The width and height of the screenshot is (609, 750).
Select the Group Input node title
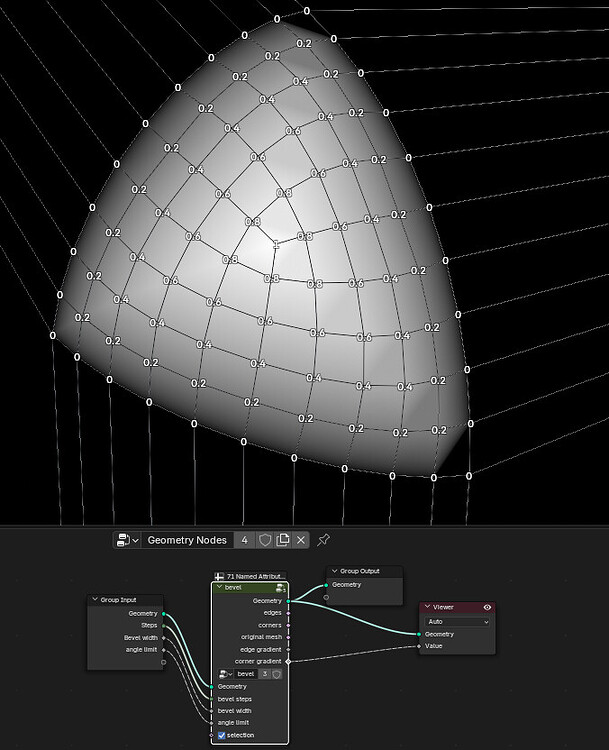[x=118, y=599]
